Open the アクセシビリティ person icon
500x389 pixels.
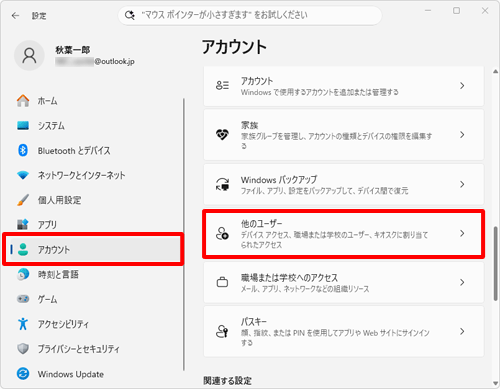coord(23,324)
